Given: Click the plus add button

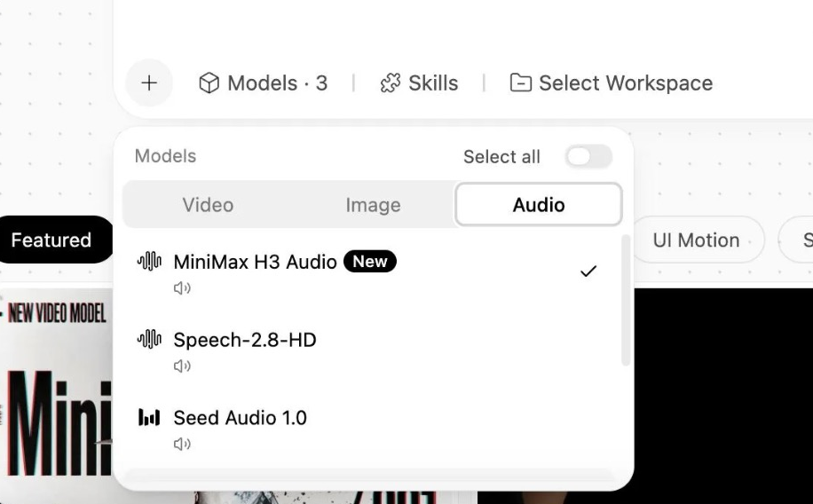Looking at the screenshot, I should [149, 83].
